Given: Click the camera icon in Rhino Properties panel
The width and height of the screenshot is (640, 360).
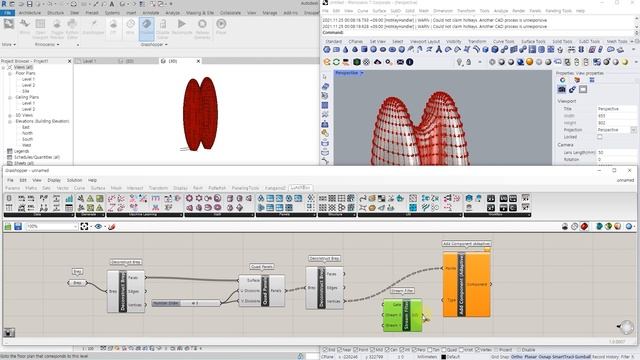Looking at the screenshot, I should click(562, 89).
